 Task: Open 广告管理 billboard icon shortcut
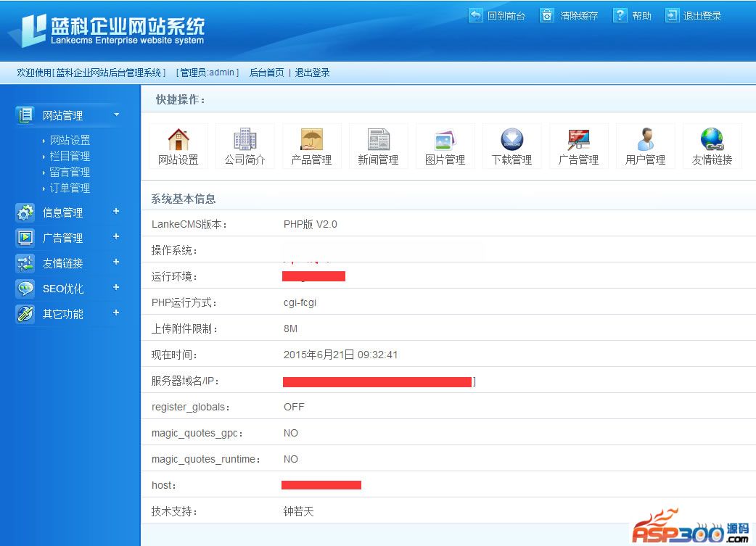[578, 139]
